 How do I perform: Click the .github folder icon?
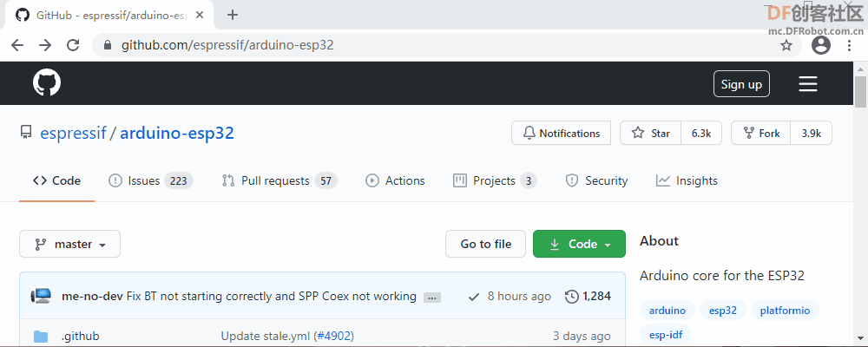pos(41,336)
